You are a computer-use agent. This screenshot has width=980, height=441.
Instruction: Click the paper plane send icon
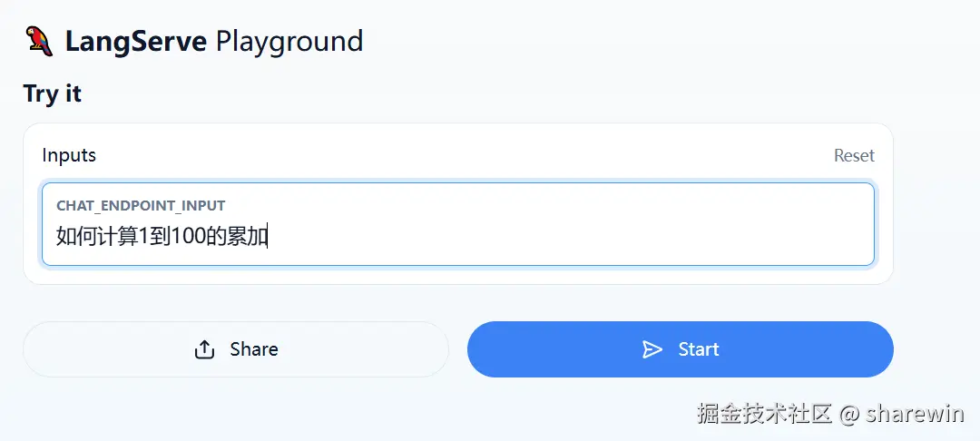pyautogui.click(x=652, y=349)
